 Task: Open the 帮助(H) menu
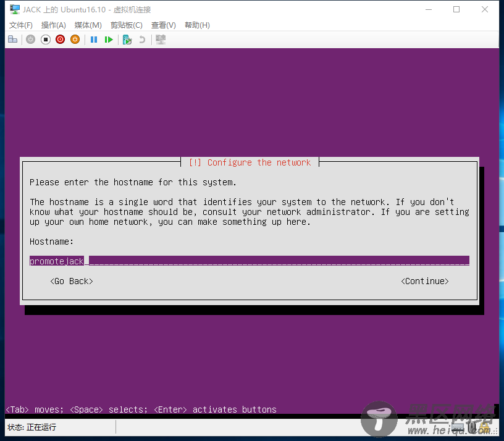click(x=197, y=25)
